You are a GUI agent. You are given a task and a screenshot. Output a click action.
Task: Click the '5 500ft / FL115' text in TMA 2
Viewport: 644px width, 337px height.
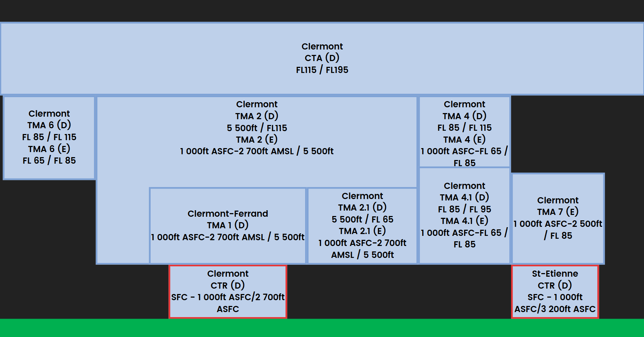point(257,128)
